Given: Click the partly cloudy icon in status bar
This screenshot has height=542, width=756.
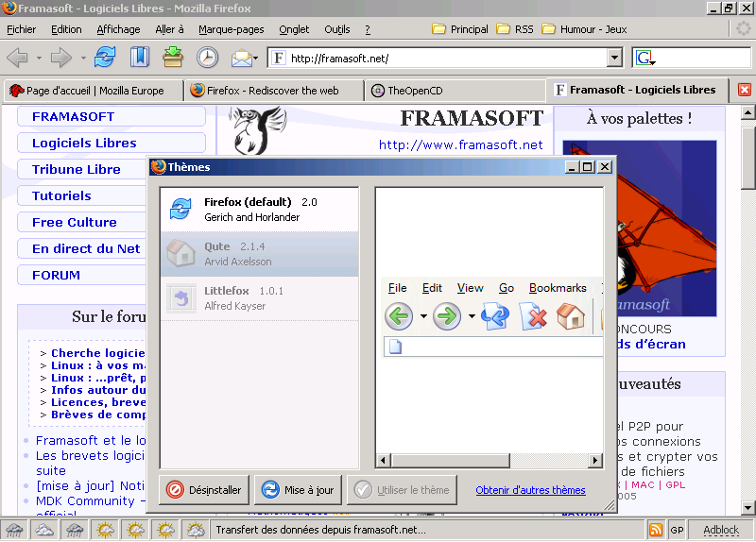Looking at the screenshot, I should [x=196, y=530].
